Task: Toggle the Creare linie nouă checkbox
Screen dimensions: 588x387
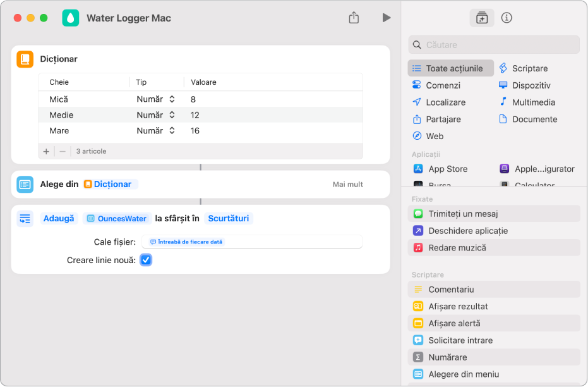Action: [146, 260]
